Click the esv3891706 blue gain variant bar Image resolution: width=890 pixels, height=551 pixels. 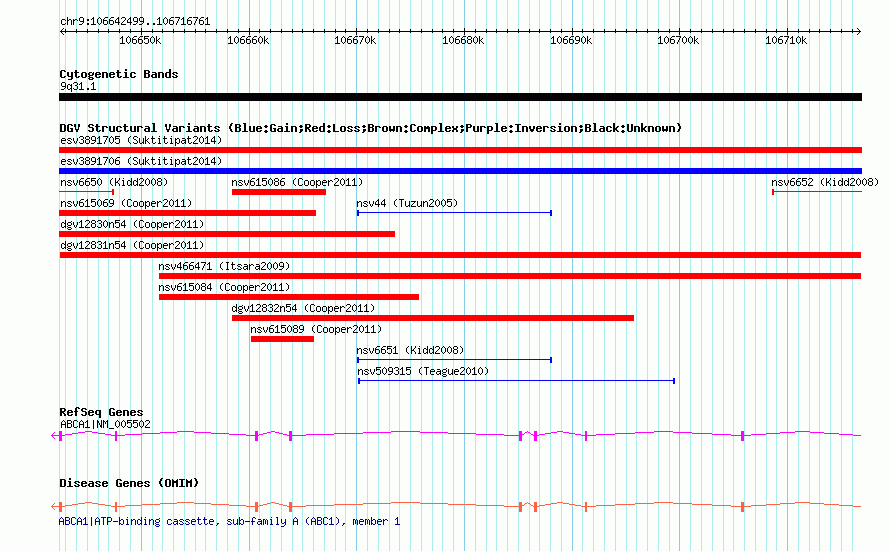[x=460, y=171]
